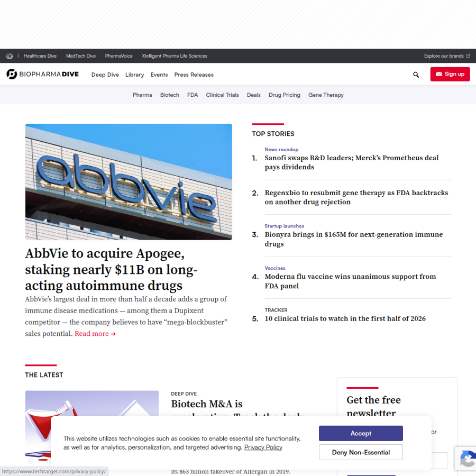Click Read more link under AbbVie story
The image size is (476, 476).
pos(95,334)
